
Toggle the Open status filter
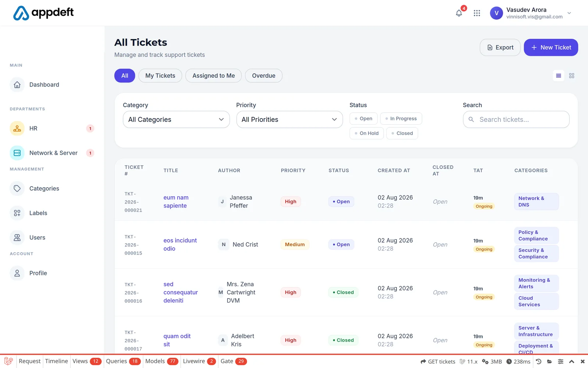pos(363,118)
